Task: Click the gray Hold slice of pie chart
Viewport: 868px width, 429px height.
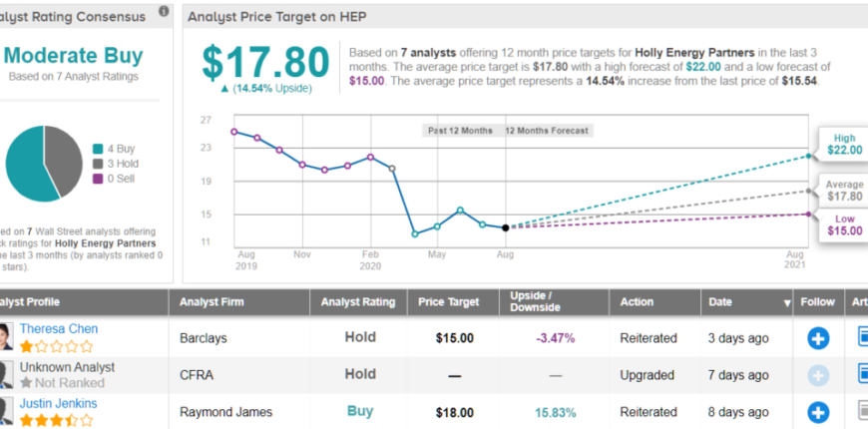Action: tap(65, 158)
